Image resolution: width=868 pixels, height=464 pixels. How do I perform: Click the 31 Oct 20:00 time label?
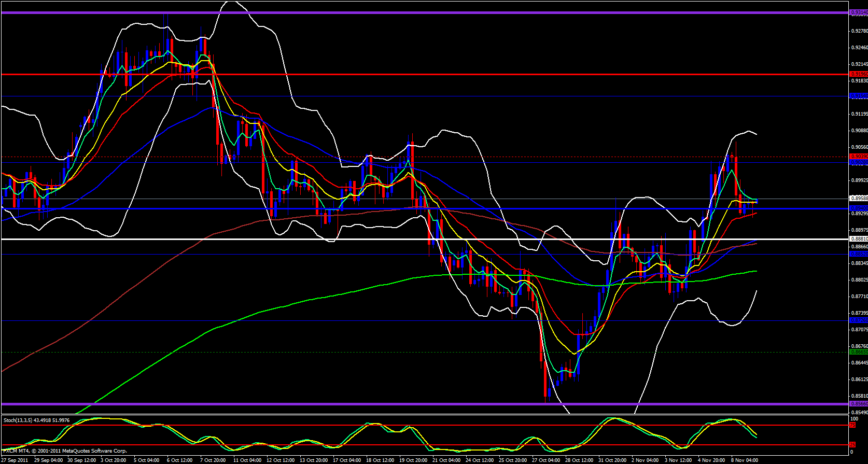click(x=612, y=460)
